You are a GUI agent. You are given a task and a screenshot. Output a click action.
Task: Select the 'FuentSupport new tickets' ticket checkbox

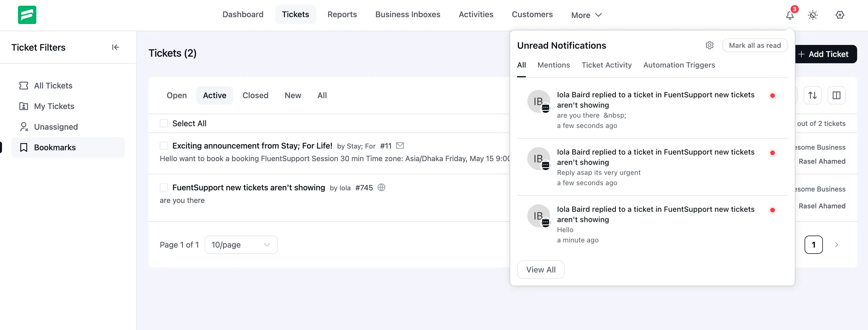coord(164,187)
